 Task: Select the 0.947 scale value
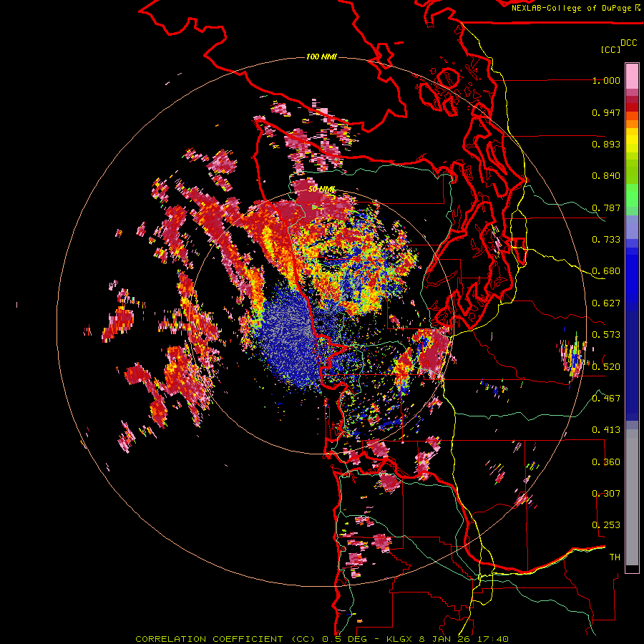(x=606, y=112)
